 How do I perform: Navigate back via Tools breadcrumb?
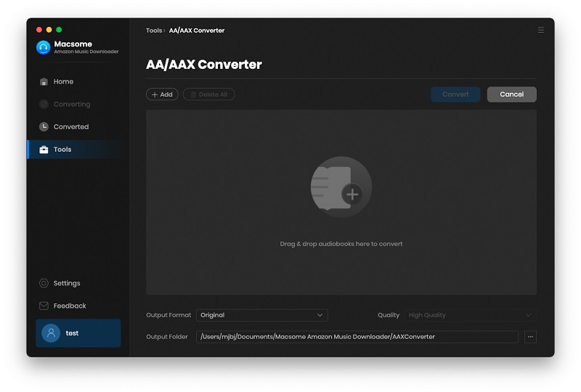coord(154,30)
